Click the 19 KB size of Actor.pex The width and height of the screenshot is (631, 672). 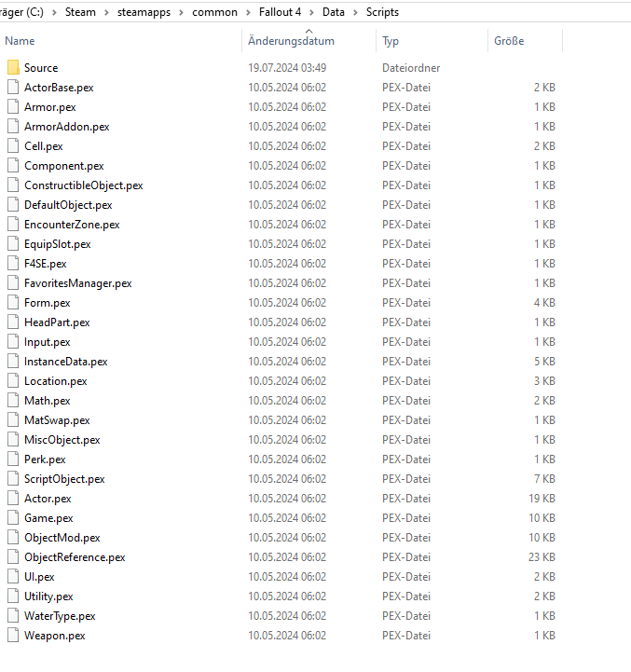coord(542,499)
